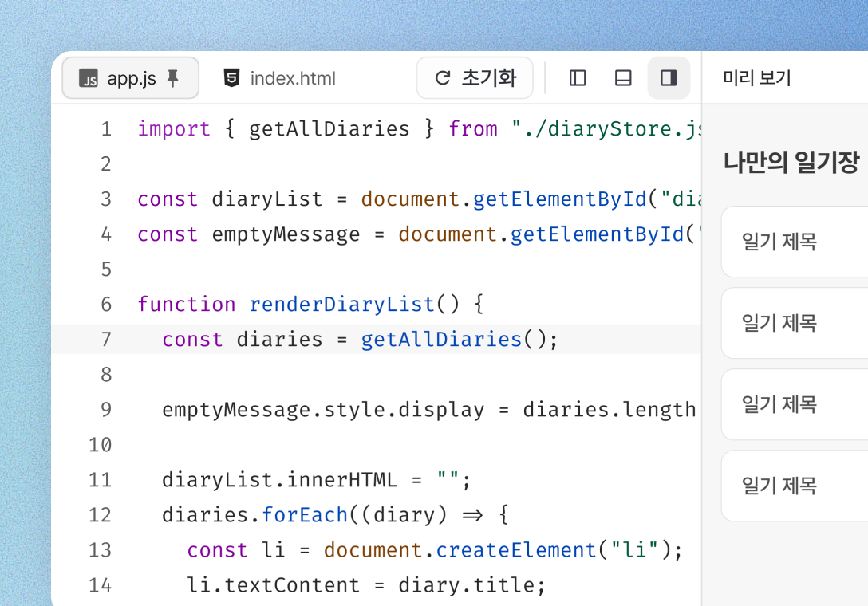The width and height of the screenshot is (868, 606).
Task: Click the pin icon on app.js tab
Action: (x=173, y=78)
